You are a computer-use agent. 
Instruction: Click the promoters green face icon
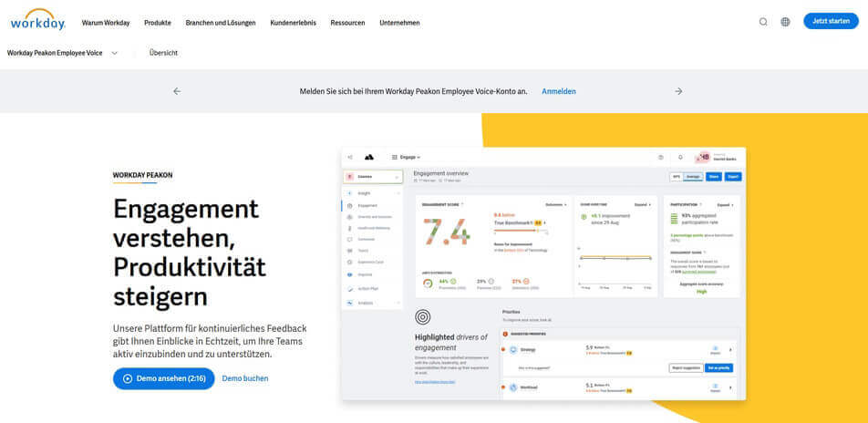[x=453, y=282]
